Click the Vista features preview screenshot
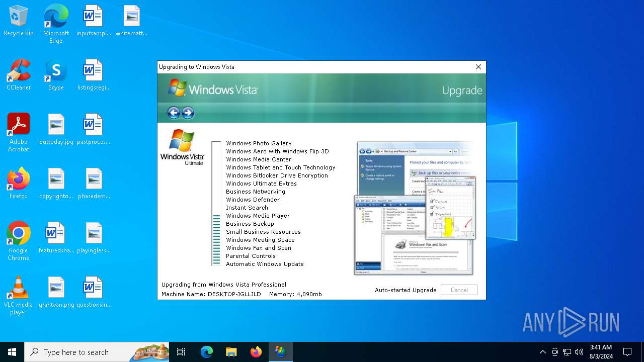This screenshot has height=362, width=644. tap(415, 208)
